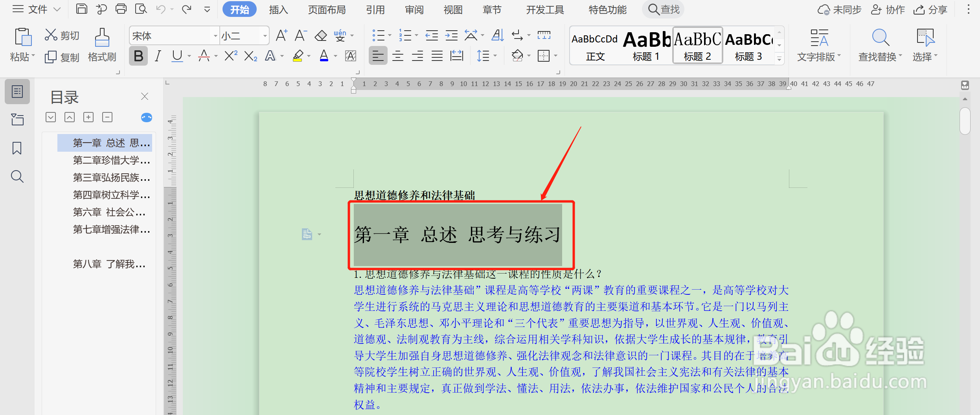Open the 引用 tab
980x415 pixels.
pyautogui.click(x=375, y=9)
